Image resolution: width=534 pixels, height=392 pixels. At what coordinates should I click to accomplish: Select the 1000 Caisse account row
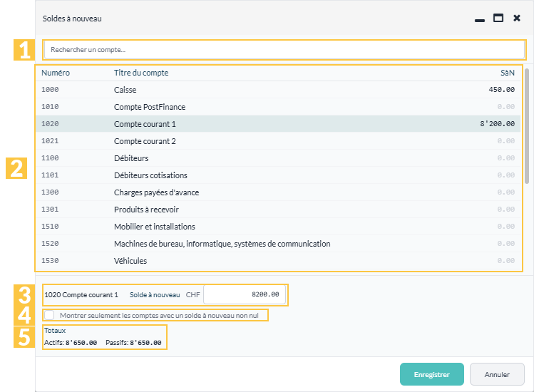click(x=278, y=90)
